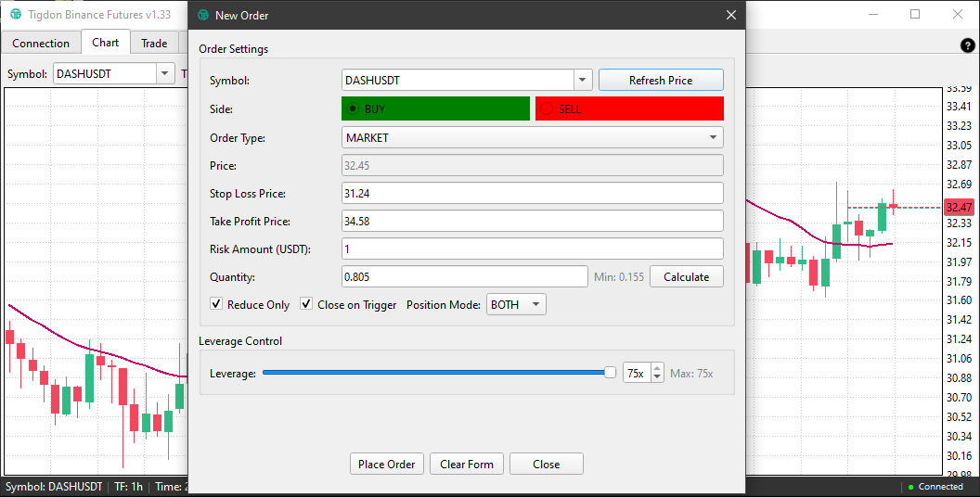
Task: Select the BUY side radio button
Action: click(353, 109)
